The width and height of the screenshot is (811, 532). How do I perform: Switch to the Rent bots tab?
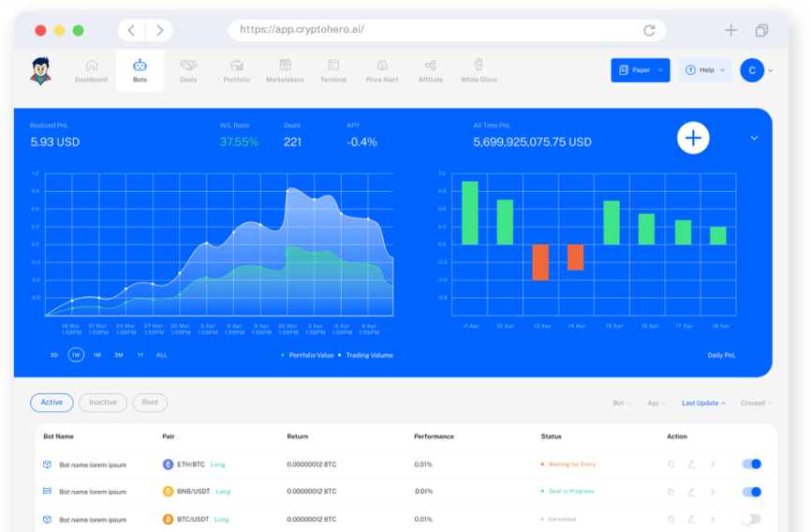coord(150,403)
